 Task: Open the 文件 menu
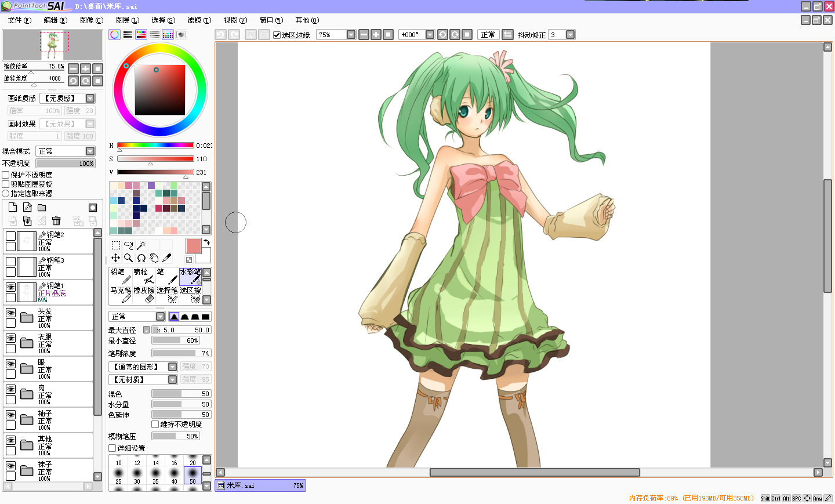(x=20, y=20)
